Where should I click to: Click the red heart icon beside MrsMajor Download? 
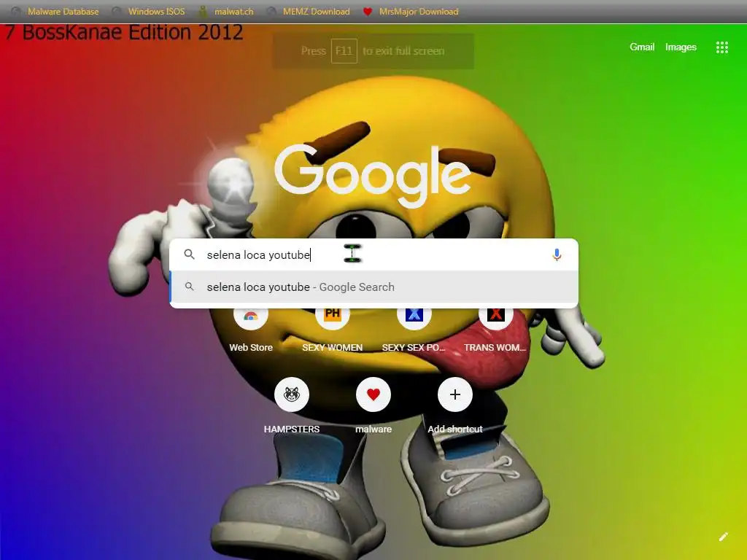pos(368,12)
